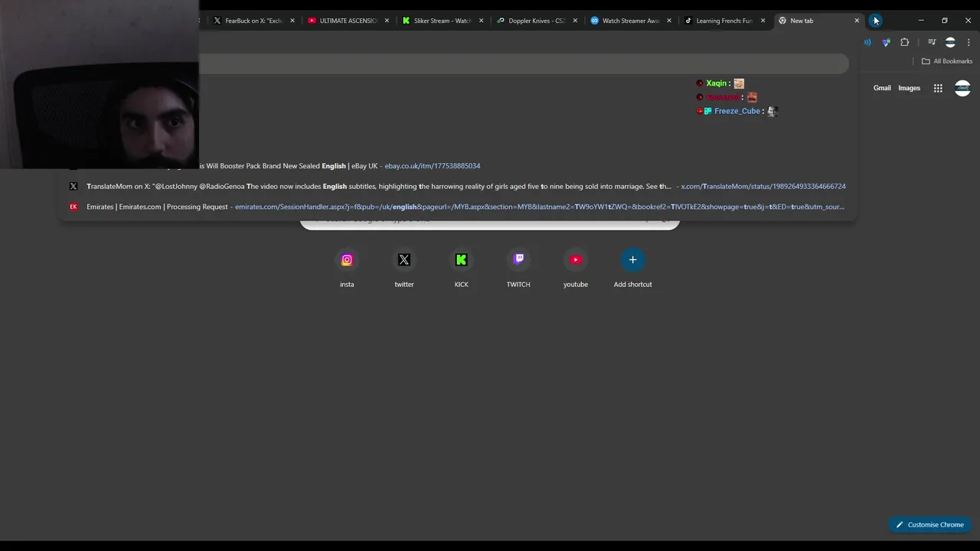Click the blue sound-wave extension icon
The width and height of the screenshot is (980, 551).
click(x=867, y=42)
